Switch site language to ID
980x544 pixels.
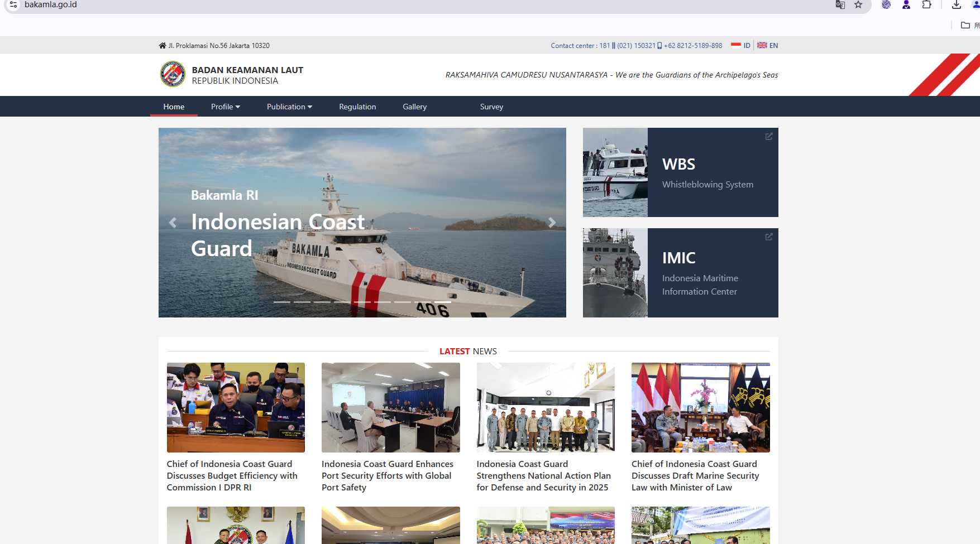tap(747, 46)
